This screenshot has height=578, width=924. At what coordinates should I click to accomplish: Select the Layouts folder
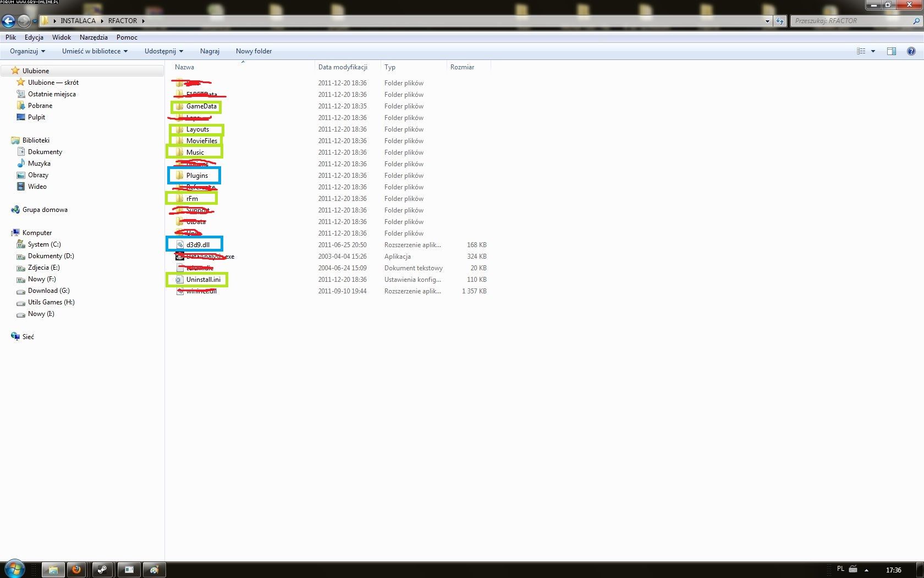point(197,129)
